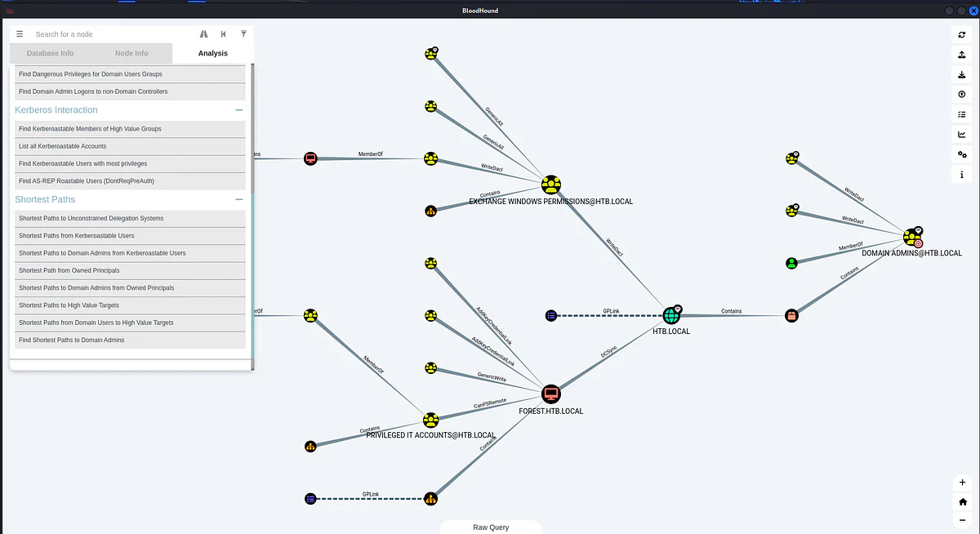Click the Import Graph icon

pyautogui.click(x=962, y=74)
